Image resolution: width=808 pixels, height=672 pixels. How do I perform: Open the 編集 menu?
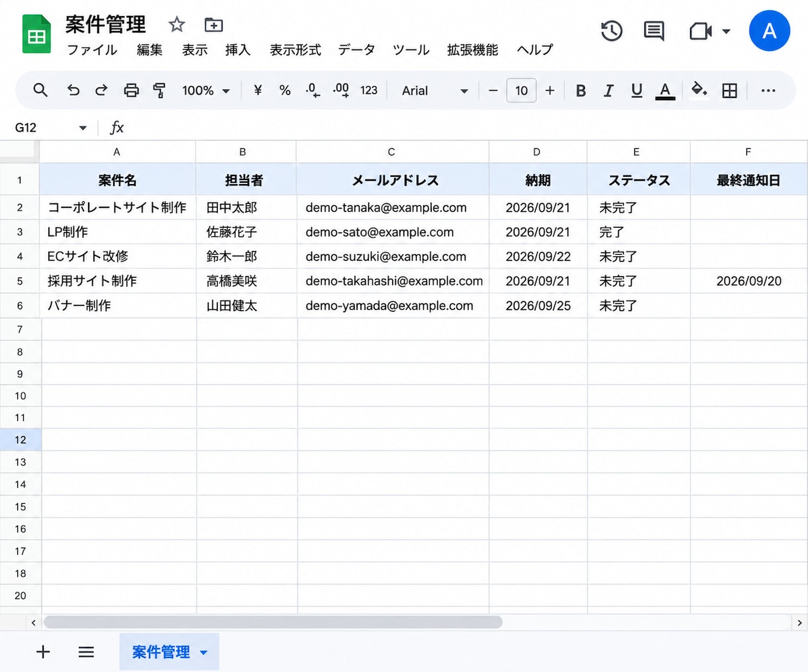(x=150, y=50)
